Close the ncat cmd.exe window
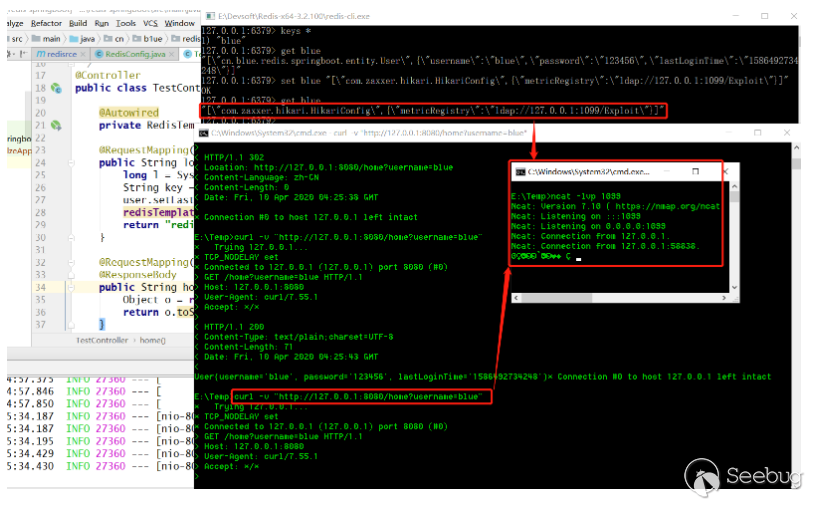831x505 pixels. pos(726,172)
